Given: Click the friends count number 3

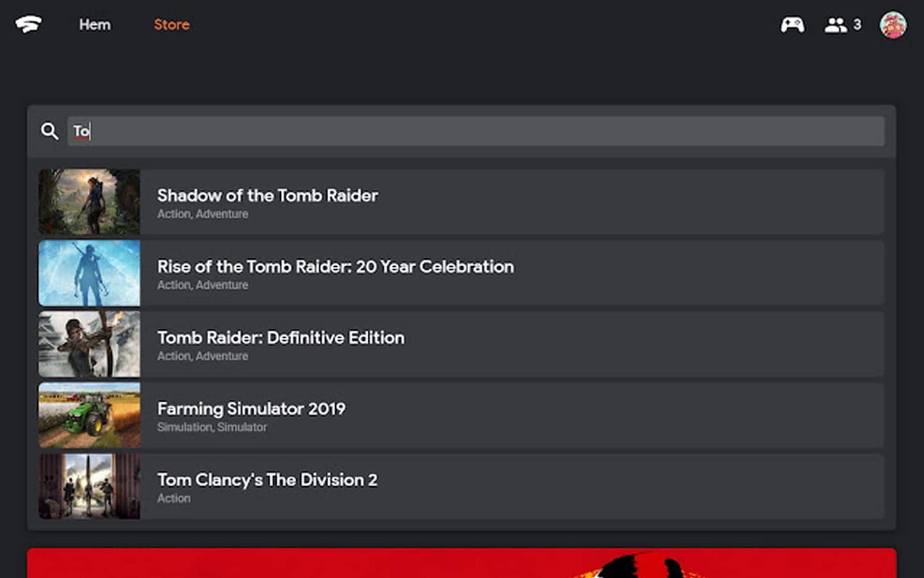Looking at the screenshot, I should pyautogui.click(x=857, y=25).
